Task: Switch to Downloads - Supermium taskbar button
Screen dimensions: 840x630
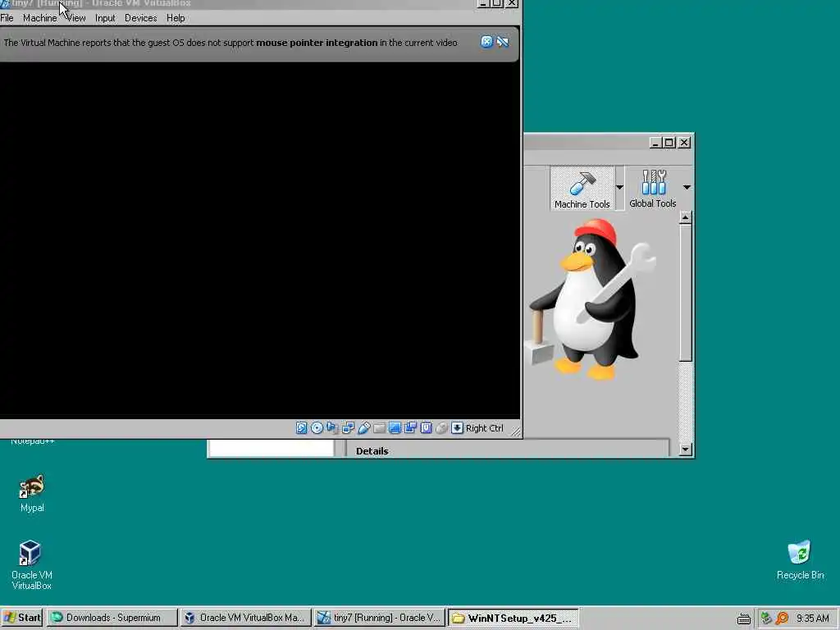Action: point(112,618)
